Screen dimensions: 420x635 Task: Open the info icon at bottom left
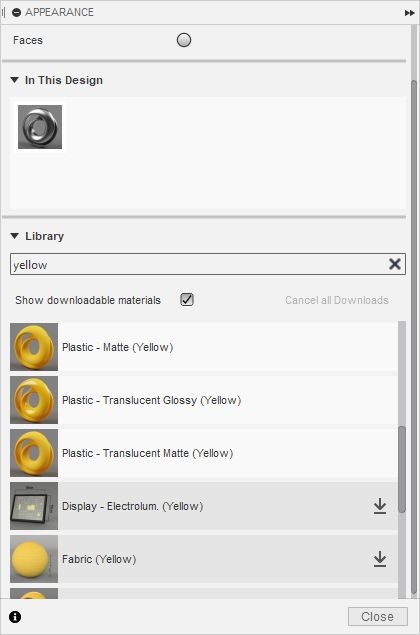(x=15, y=617)
